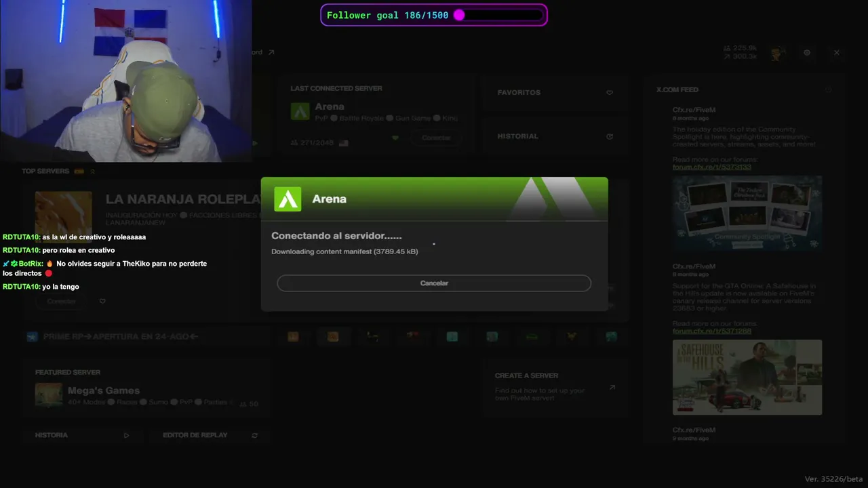Click the chat message 'yo la tengo'

click(x=60, y=287)
